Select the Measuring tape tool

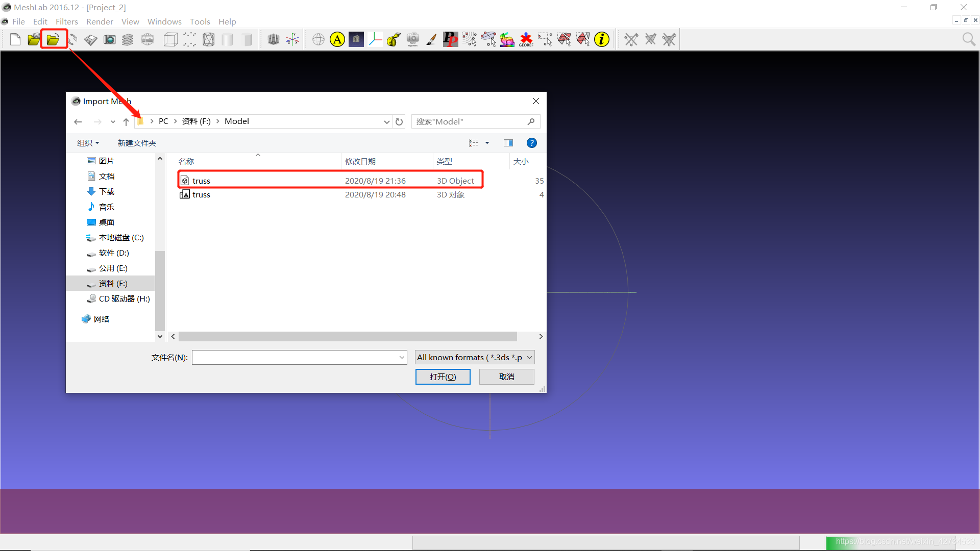[x=394, y=39]
